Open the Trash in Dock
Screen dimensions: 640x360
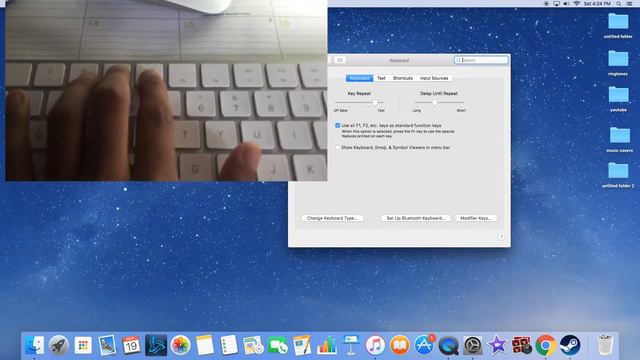point(605,345)
